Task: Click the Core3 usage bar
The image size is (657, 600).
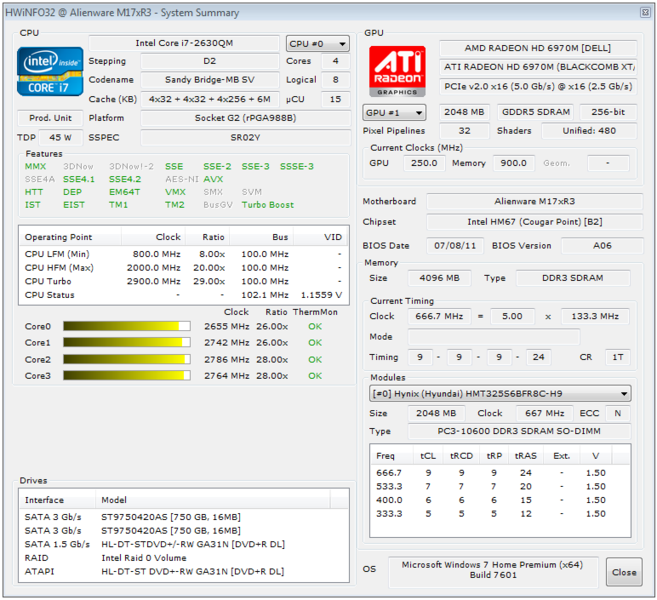Action: (127, 375)
